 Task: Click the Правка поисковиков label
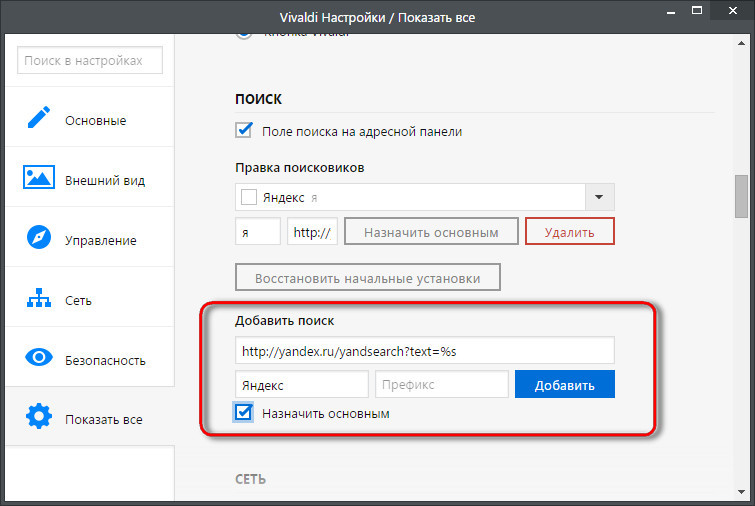click(x=299, y=168)
